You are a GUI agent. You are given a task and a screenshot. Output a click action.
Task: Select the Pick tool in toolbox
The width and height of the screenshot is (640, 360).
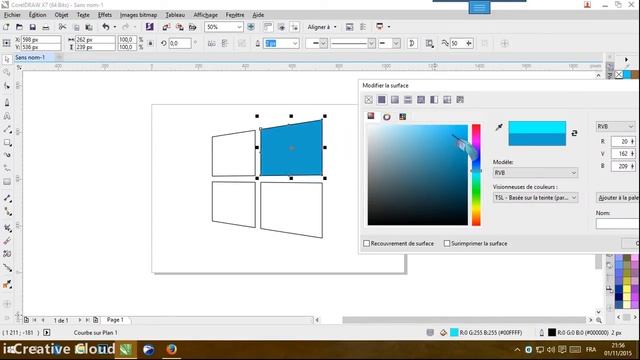[7, 60]
